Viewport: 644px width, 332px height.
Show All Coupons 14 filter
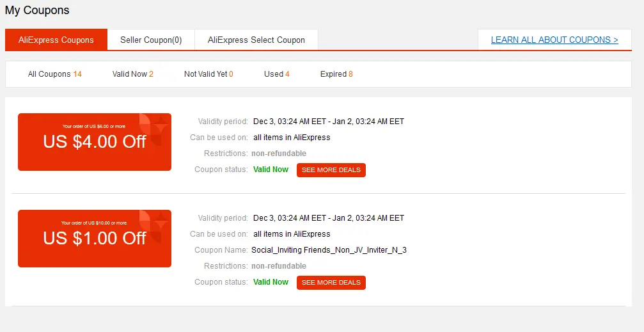[x=54, y=74]
